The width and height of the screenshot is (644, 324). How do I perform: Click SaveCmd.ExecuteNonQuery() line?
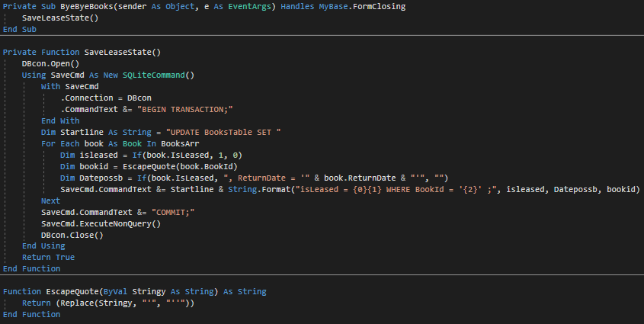point(101,224)
